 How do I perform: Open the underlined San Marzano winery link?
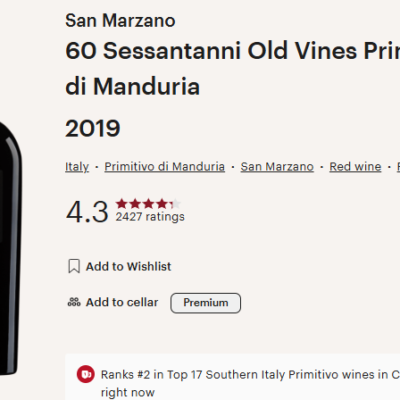coord(277,167)
